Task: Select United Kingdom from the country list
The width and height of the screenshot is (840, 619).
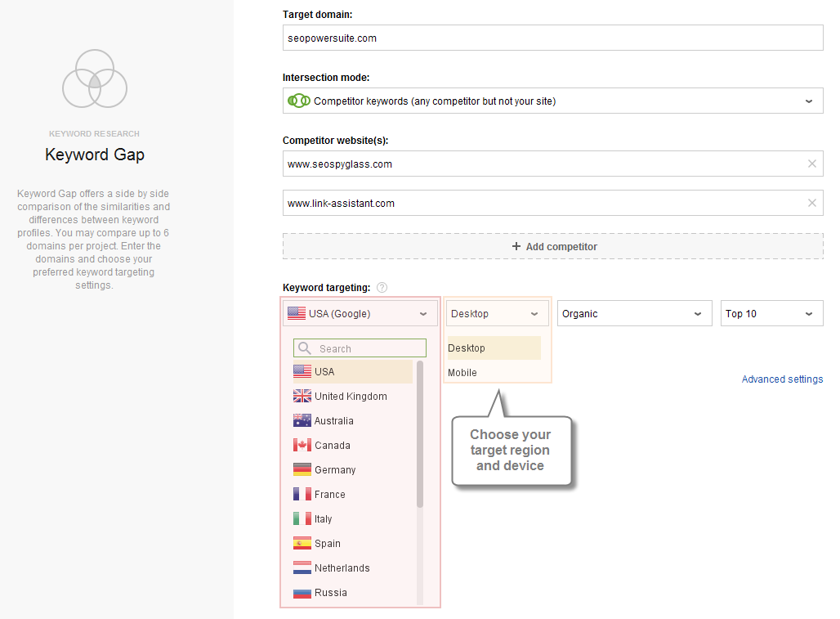Action: point(353,396)
